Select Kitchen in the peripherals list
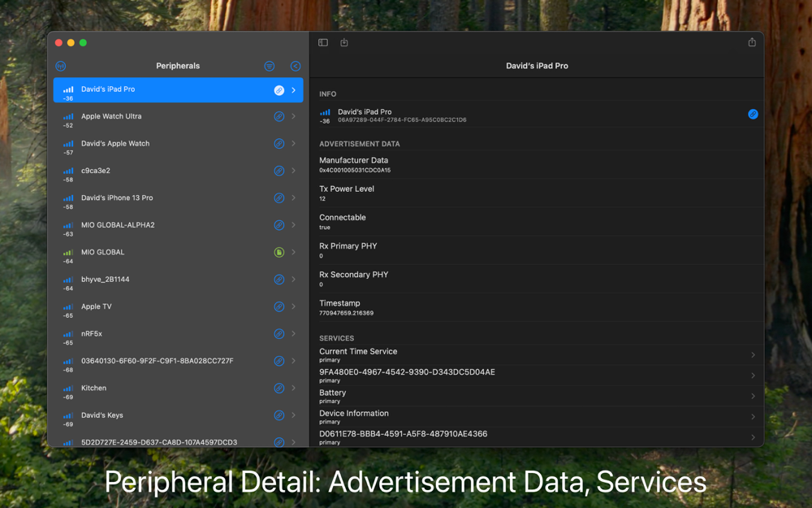Screen dimensions: 812x508 (178, 392)
